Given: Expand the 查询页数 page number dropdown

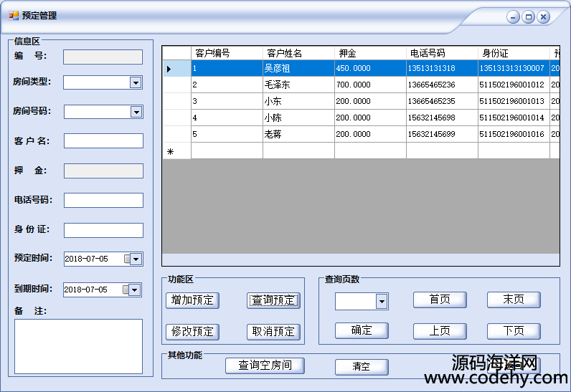Looking at the screenshot, I should click(382, 302).
